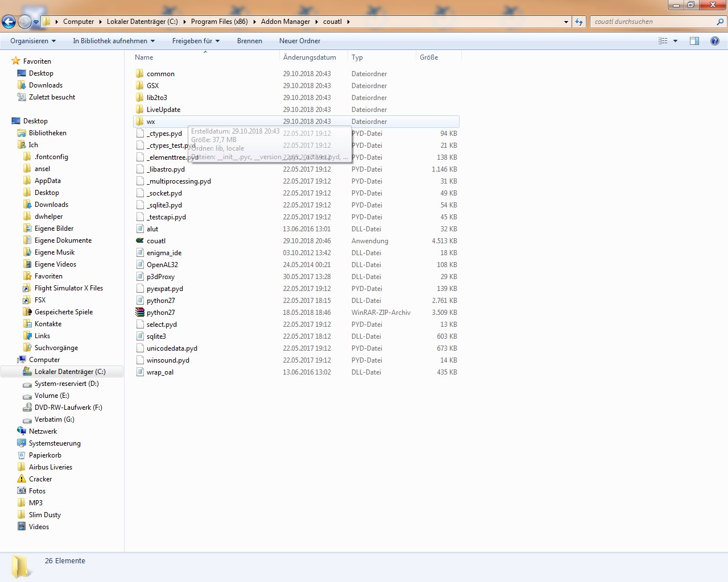Click the Back navigation arrow button
The height and width of the screenshot is (582, 728).
point(9,22)
